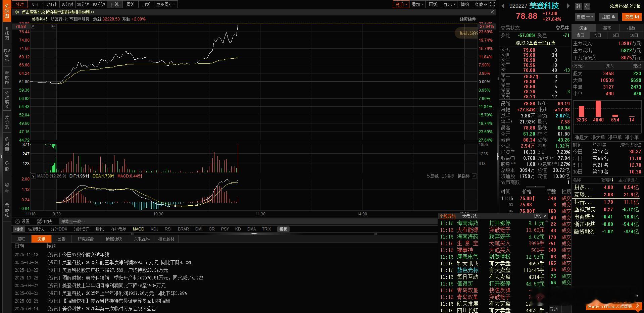Open 多周期 in the left sidebar

7,144
